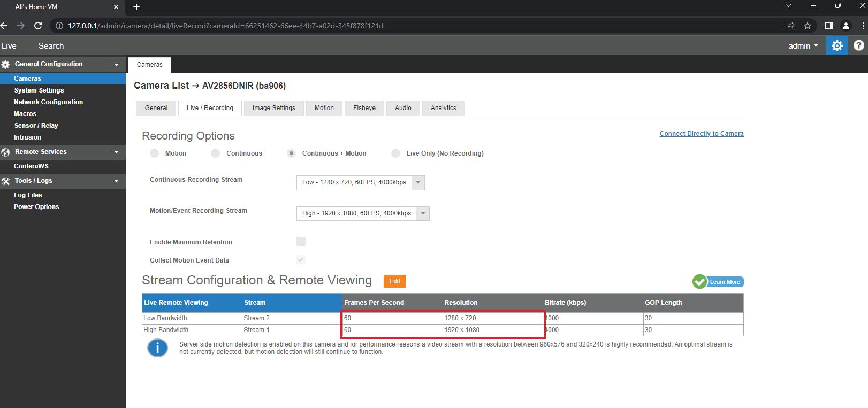Open Continuous Recording Stream dropdown
Viewport: 868px width, 408px height.
click(361, 183)
